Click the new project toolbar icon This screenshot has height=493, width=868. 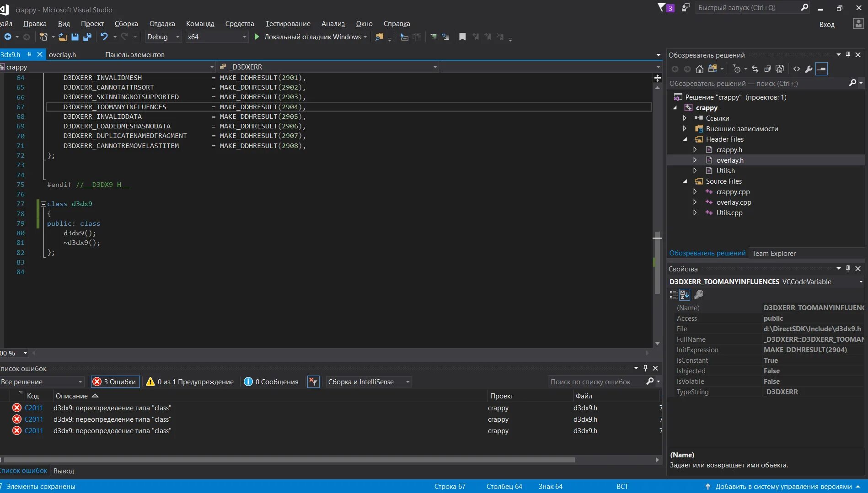[43, 37]
